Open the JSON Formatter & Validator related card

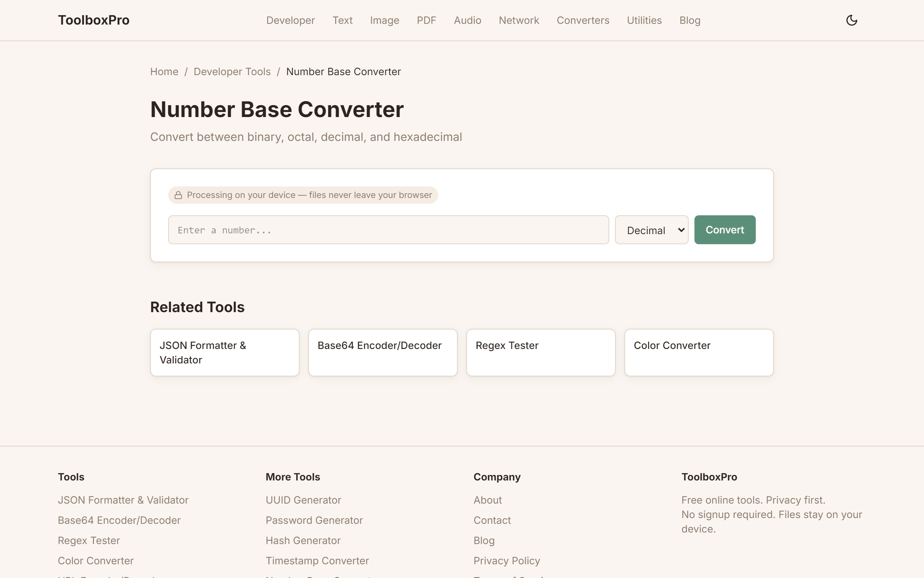pos(225,353)
